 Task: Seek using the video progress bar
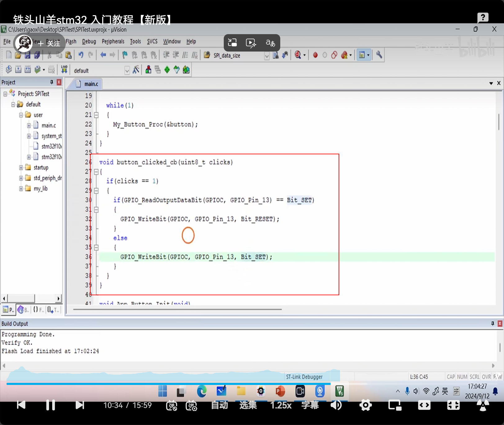[x=252, y=384]
